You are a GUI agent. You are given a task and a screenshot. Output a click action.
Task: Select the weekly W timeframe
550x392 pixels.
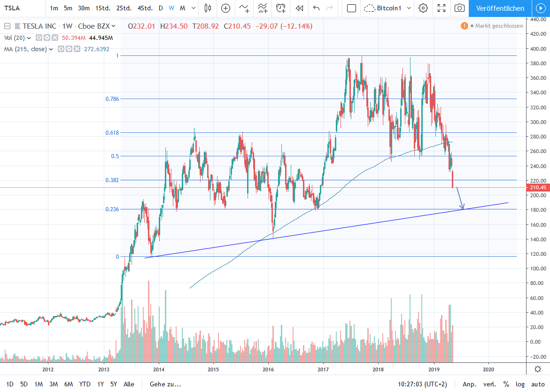[171, 8]
